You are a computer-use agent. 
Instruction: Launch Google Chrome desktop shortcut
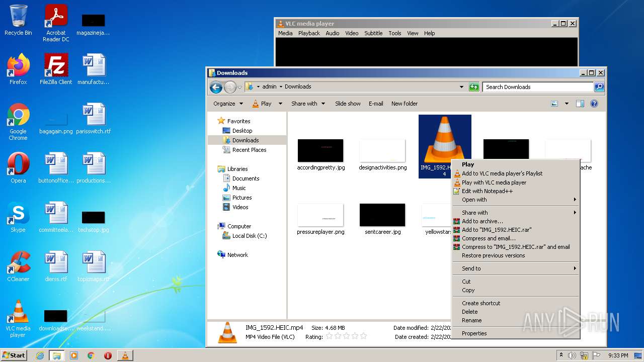click(18, 122)
